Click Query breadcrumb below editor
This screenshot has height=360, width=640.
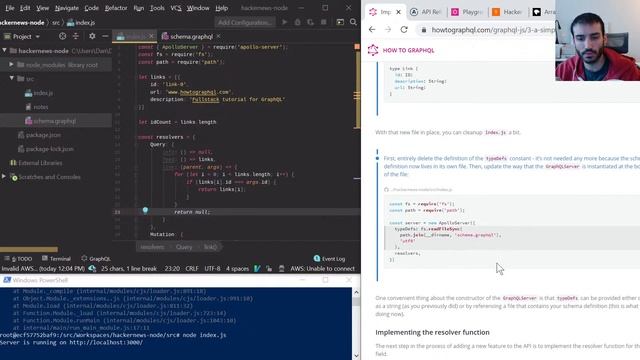pos(184,247)
